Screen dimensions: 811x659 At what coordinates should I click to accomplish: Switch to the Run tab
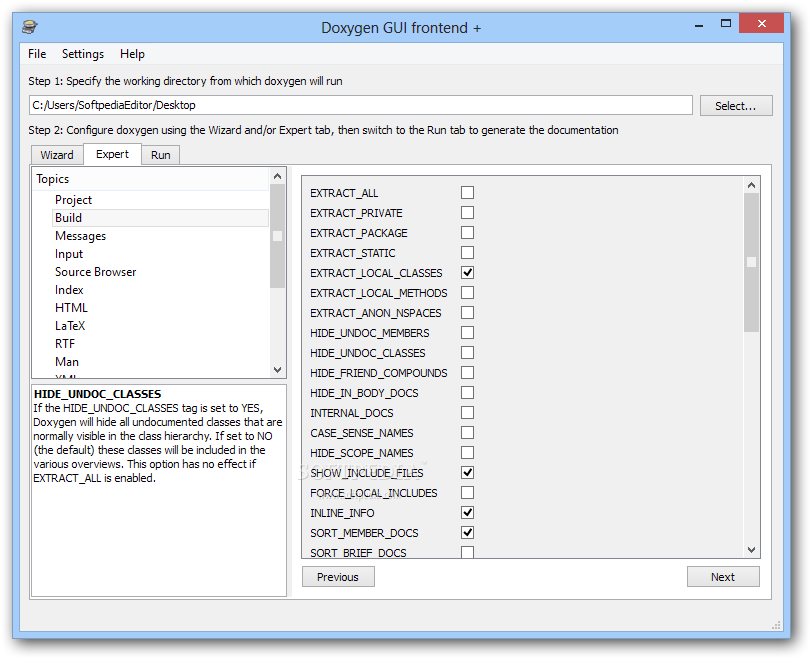click(x=160, y=155)
